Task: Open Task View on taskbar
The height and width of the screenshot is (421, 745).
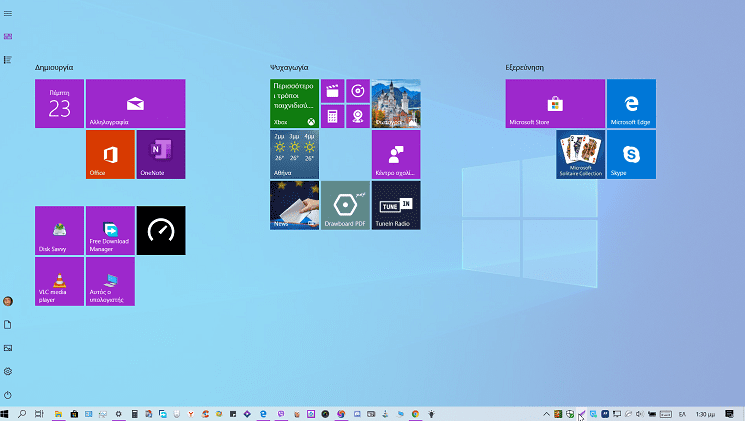Action: click(39, 414)
